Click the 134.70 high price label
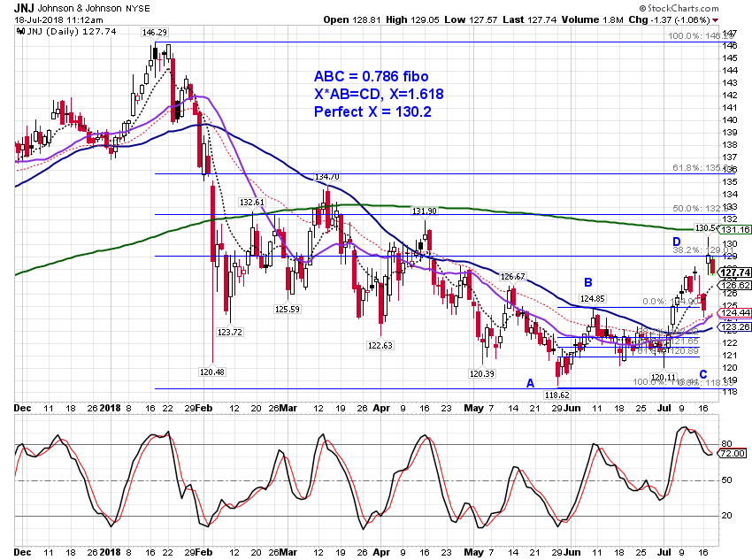Image resolution: width=752 pixels, height=560 pixels. pyautogui.click(x=327, y=177)
